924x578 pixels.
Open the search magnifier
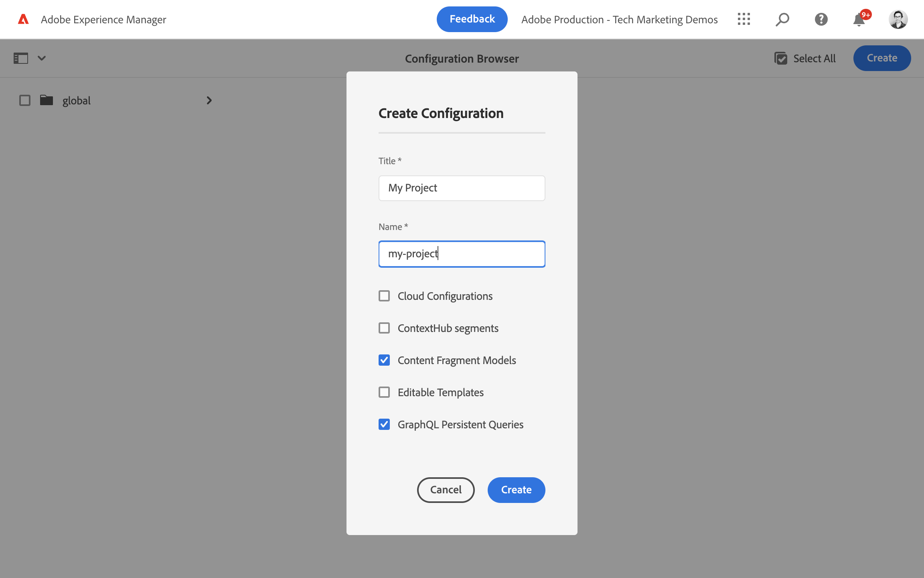(x=782, y=19)
